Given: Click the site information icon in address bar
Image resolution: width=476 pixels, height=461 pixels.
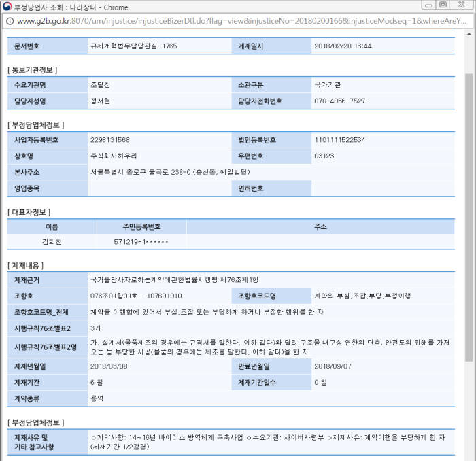Looking at the screenshot, I should (10, 21).
